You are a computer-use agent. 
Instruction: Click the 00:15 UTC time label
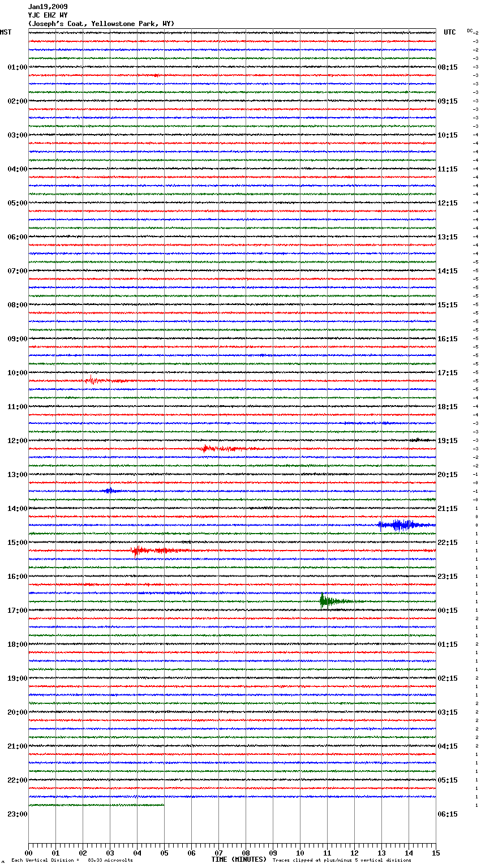(x=448, y=611)
